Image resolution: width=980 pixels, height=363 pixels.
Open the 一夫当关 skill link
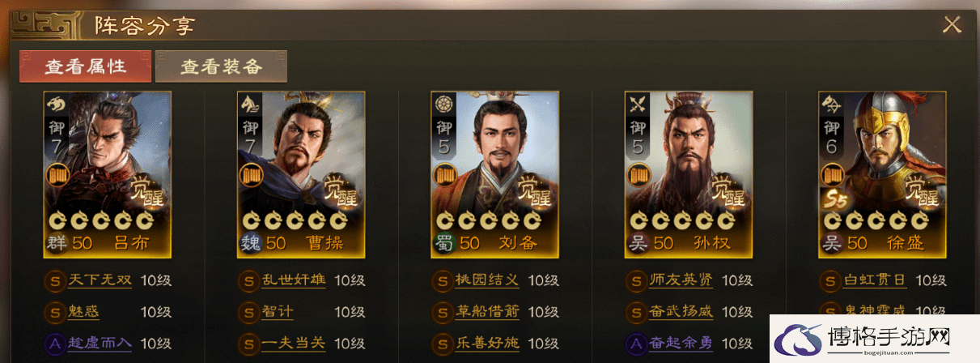click(x=295, y=342)
